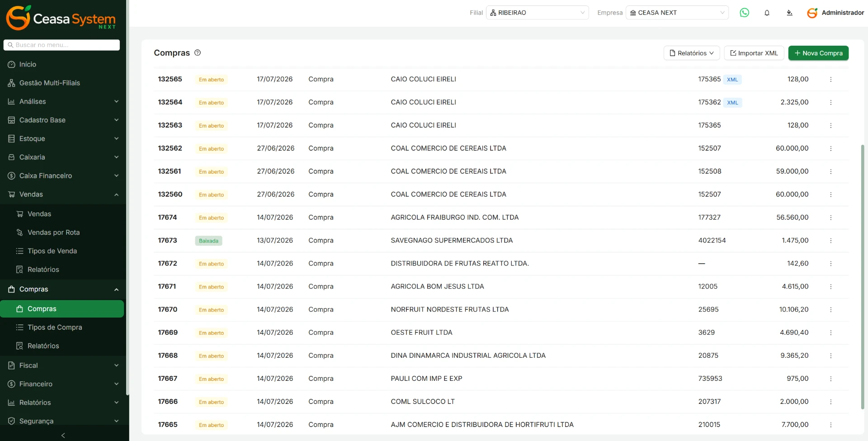Screen dimensions: 868x441
Task: Click the Ceasa System NEXT logo
Action: (x=61, y=18)
